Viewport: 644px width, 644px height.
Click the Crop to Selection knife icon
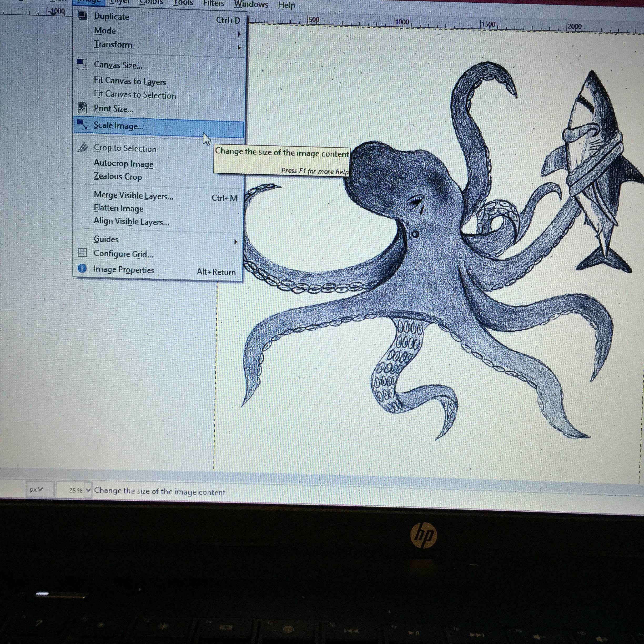[x=83, y=147]
